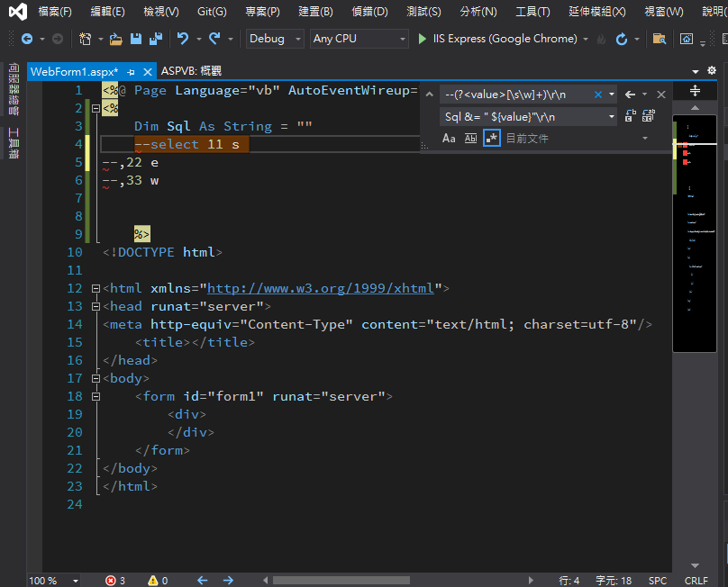Click in the replace text input field
Viewport: 728px width, 587px height.
523,117
